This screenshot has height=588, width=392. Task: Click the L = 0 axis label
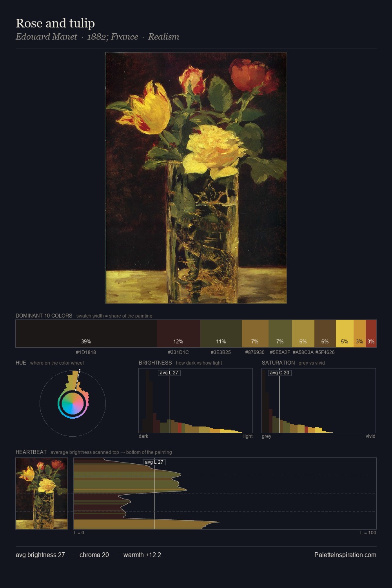(x=79, y=533)
